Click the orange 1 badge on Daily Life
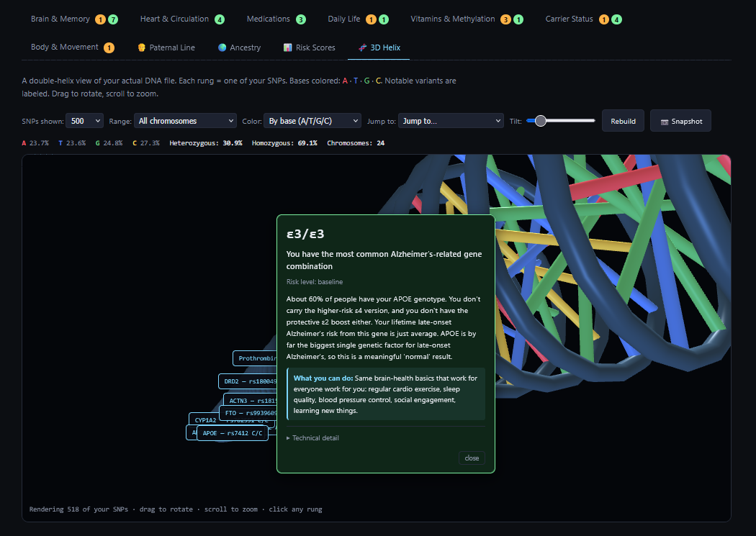The image size is (756, 536). [x=371, y=19]
